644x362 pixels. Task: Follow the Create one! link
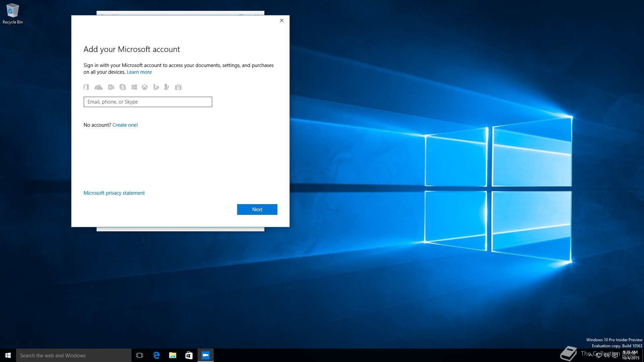(125, 125)
